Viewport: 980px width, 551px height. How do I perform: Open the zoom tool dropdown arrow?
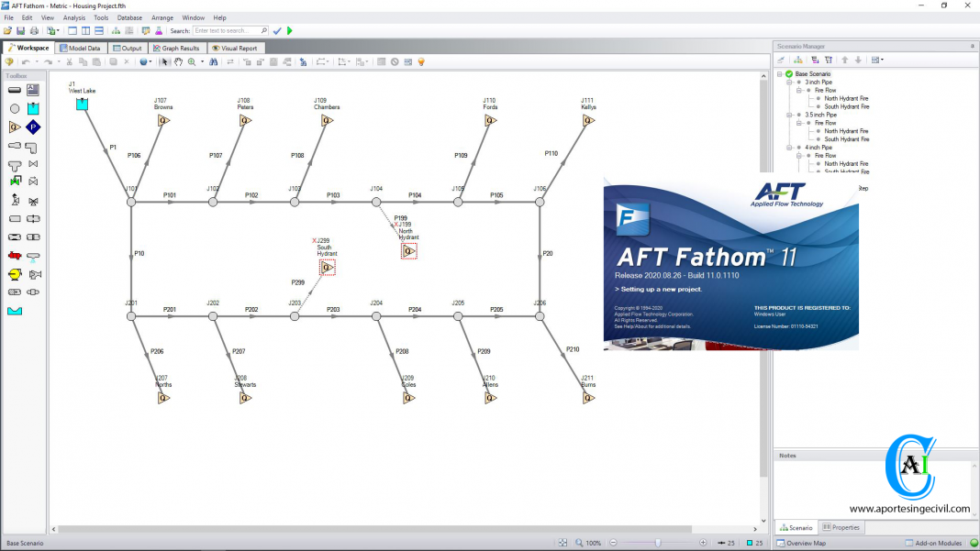(202, 62)
